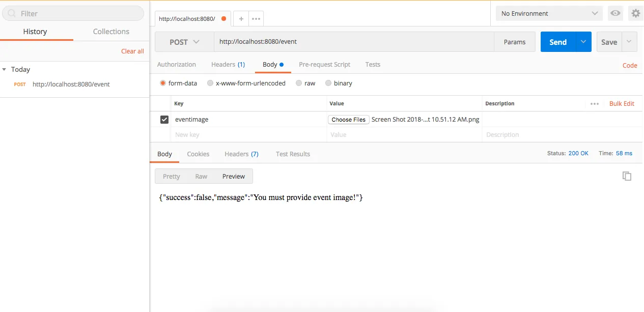Viewport: 644px width, 312px height.
Task: Expand the Save button arrow options
Action: 630,42
